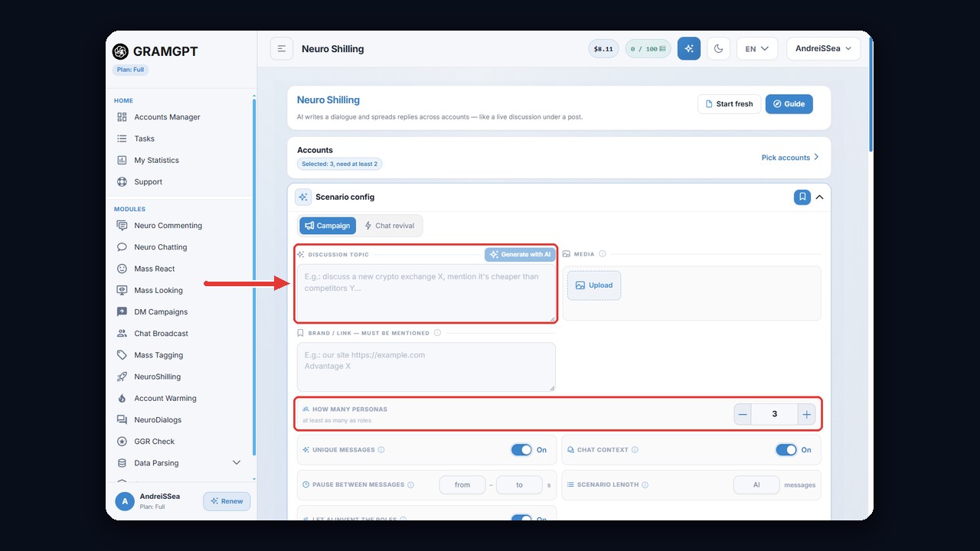Switch to dark mode with moon icon

[718, 49]
